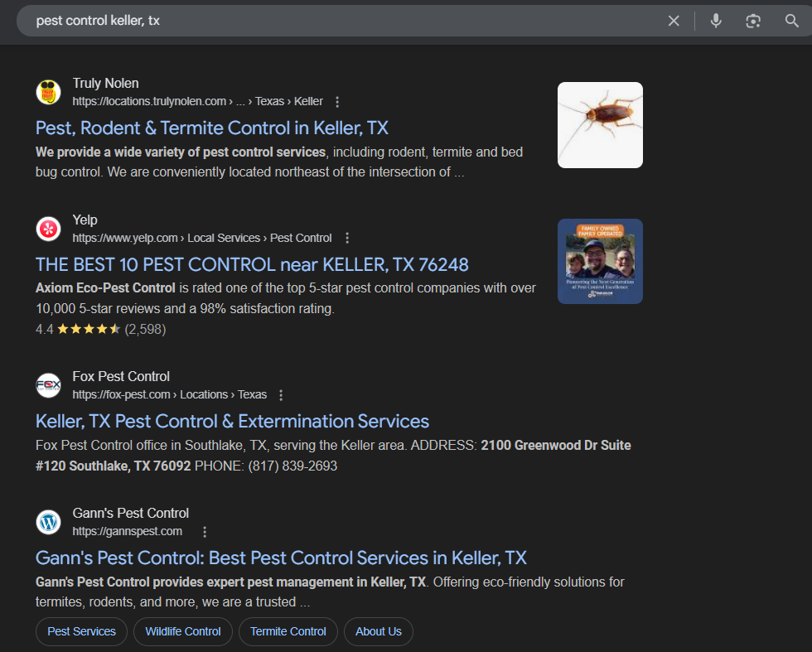Select the Pest Services sitelink chip
The image size is (812, 652).
click(x=81, y=631)
